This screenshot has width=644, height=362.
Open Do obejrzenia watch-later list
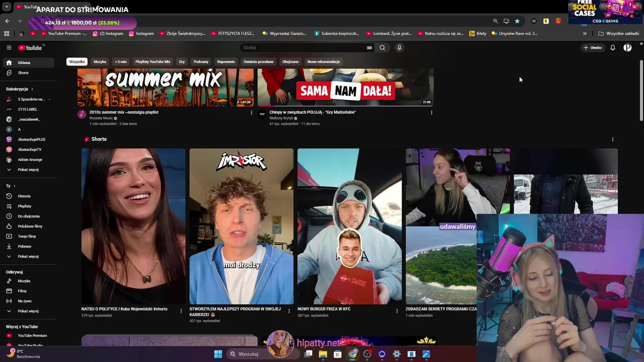tap(29, 216)
